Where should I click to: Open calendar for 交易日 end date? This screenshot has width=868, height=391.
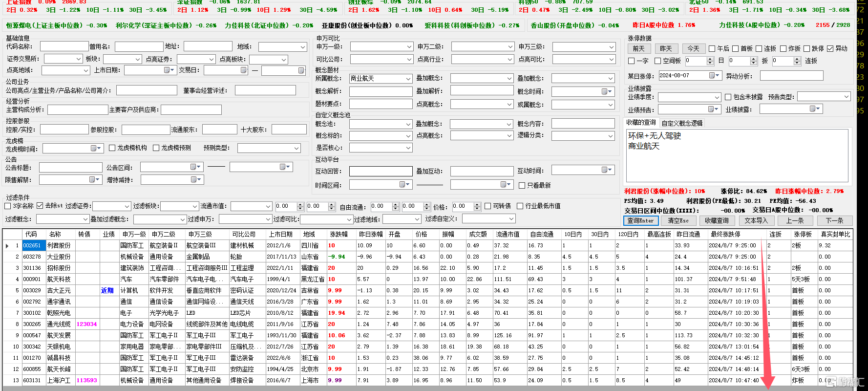click(x=301, y=71)
